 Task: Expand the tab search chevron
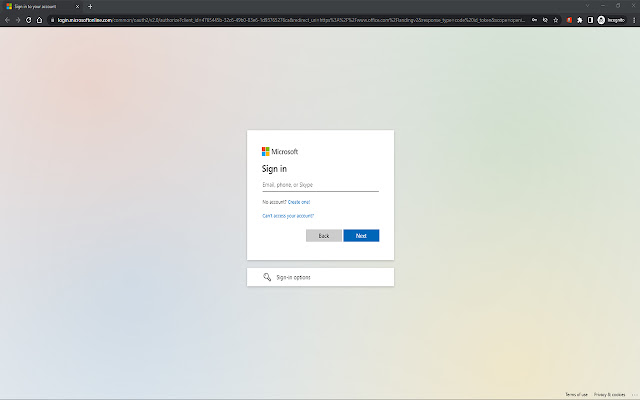coord(587,6)
